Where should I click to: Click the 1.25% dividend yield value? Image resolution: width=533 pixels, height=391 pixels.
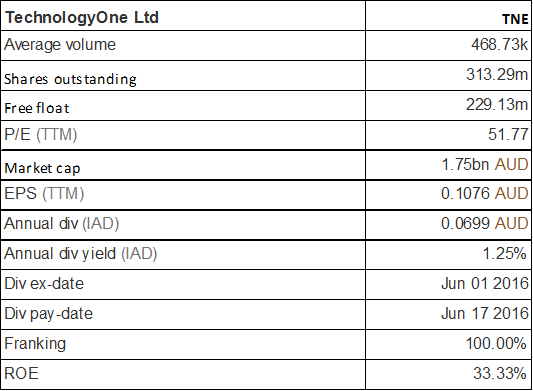point(505,253)
